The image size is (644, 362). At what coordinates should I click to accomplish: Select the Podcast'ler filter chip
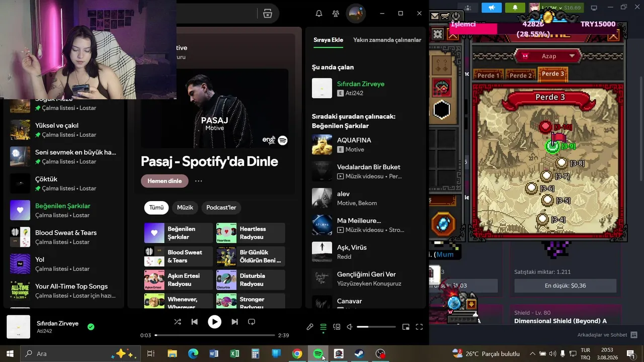(221, 208)
